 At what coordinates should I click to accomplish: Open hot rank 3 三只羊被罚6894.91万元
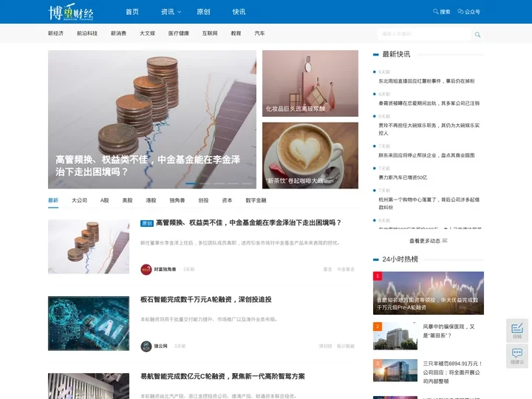click(x=453, y=372)
